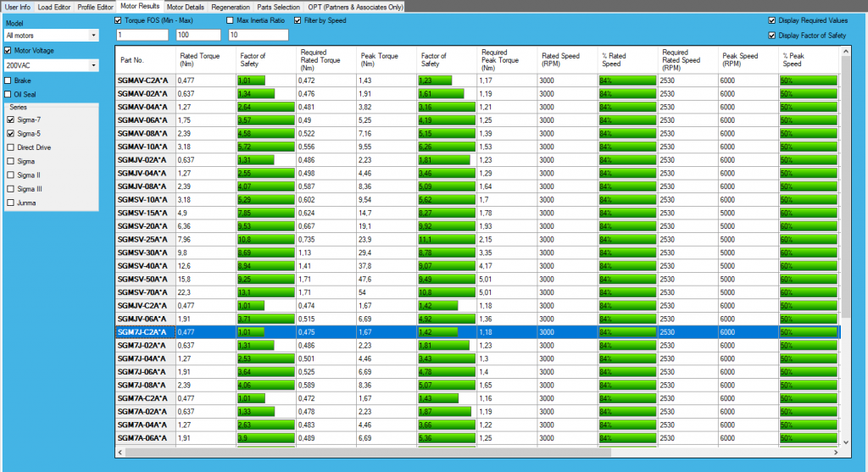
Task: Select motor row SGMJV-02A*A
Action: point(478,160)
